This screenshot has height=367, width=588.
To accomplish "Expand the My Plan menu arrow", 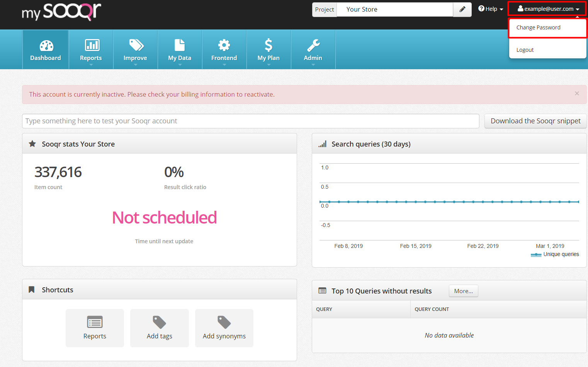I will tap(269, 65).
